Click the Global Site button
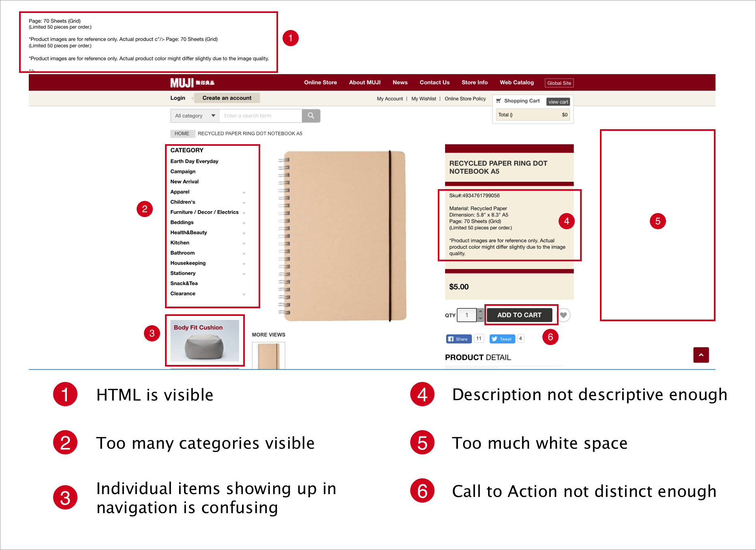This screenshot has height=550, width=756. [x=559, y=83]
